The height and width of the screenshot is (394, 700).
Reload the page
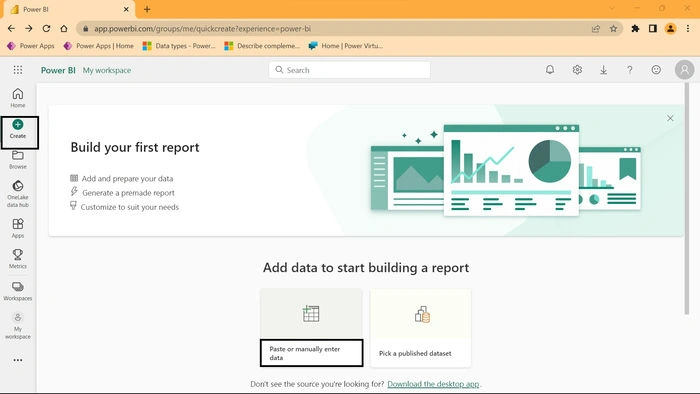pos(46,29)
